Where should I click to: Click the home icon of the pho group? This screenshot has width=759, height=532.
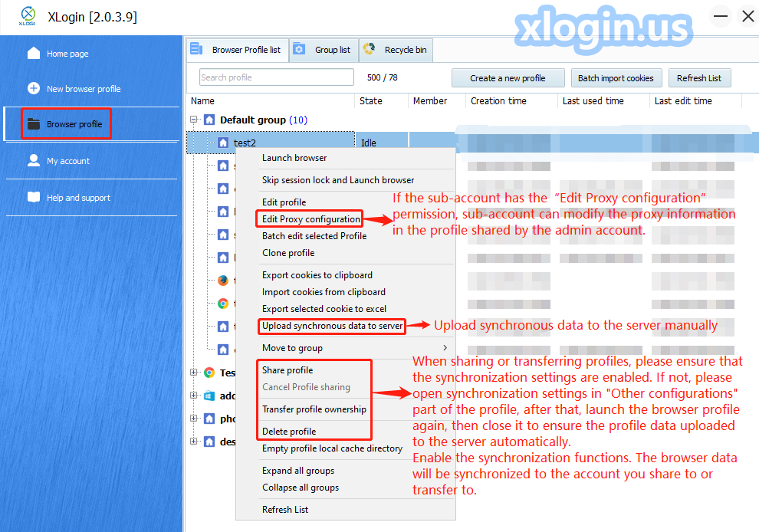tap(209, 419)
